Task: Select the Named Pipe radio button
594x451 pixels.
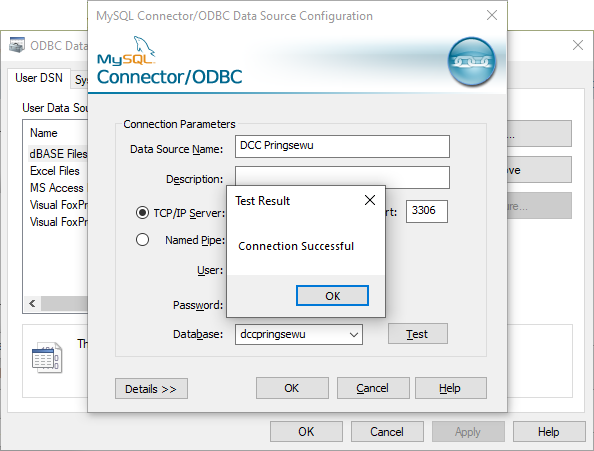Action: 142,240
